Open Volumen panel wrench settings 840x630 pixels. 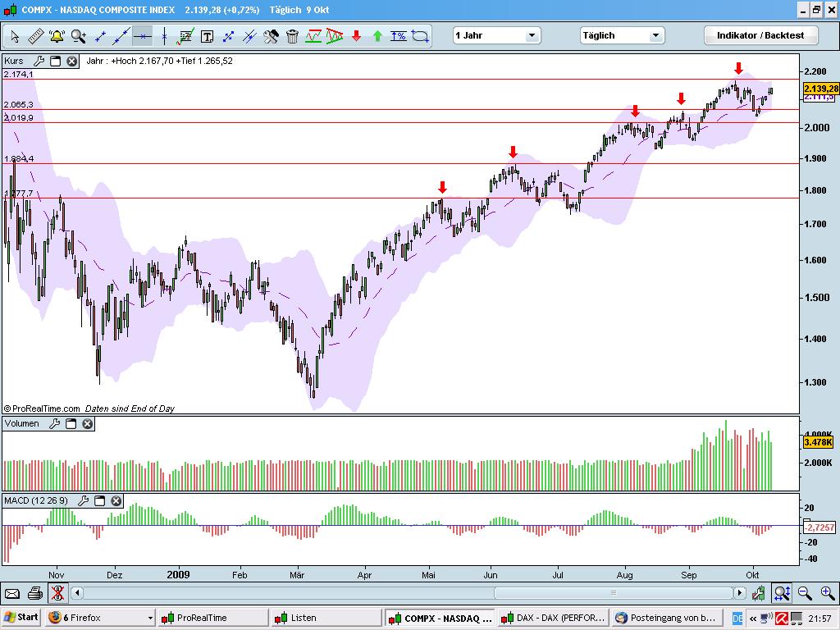pyautogui.click(x=55, y=424)
